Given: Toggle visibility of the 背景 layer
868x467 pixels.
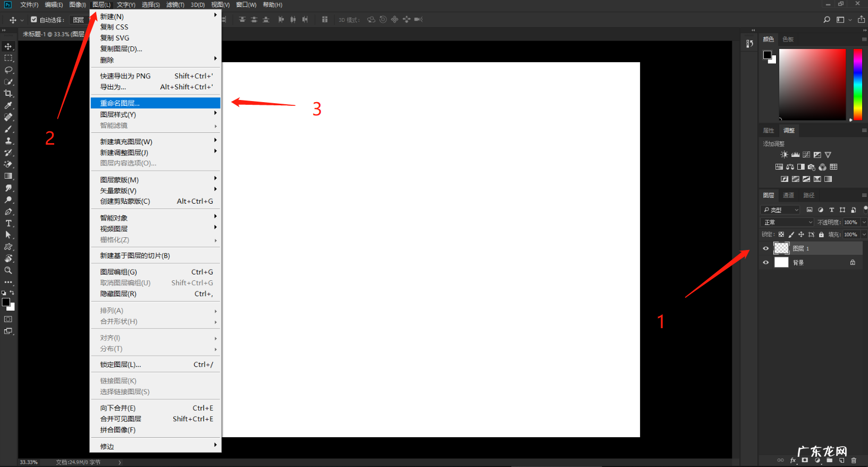Looking at the screenshot, I should 765,263.
